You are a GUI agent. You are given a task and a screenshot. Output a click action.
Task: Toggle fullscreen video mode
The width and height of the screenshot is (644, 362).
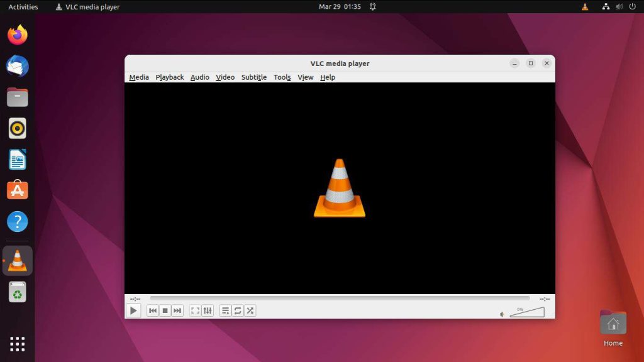pos(195,310)
